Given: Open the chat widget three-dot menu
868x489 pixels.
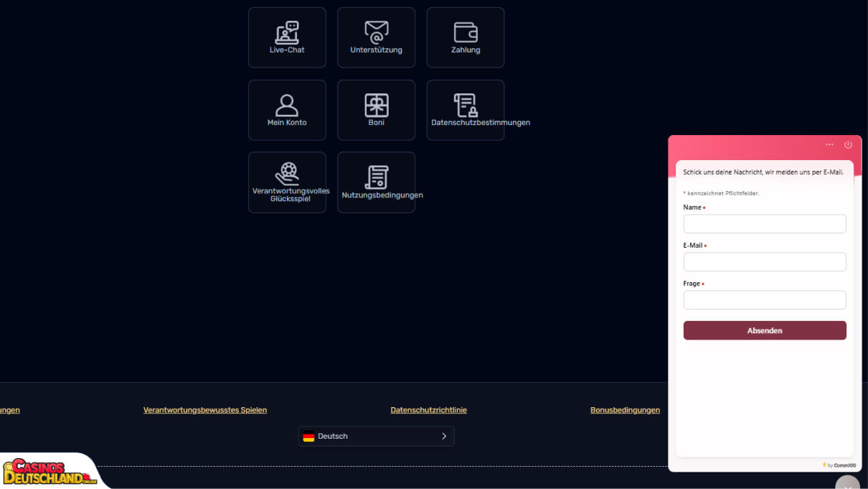Looking at the screenshot, I should 829,144.
